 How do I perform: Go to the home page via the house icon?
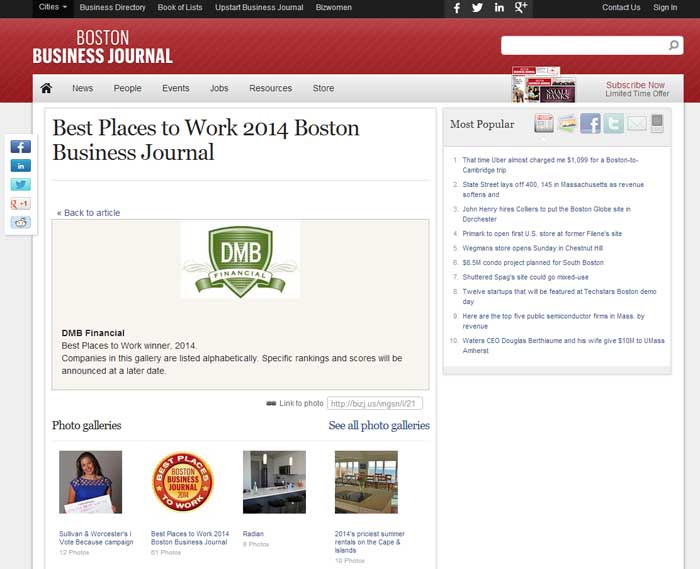click(x=46, y=88)
